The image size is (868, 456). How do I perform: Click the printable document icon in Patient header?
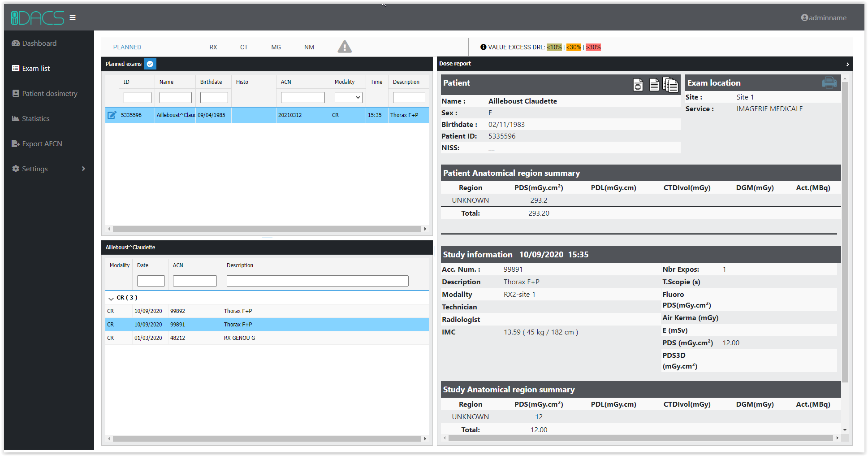pos(638,84)
